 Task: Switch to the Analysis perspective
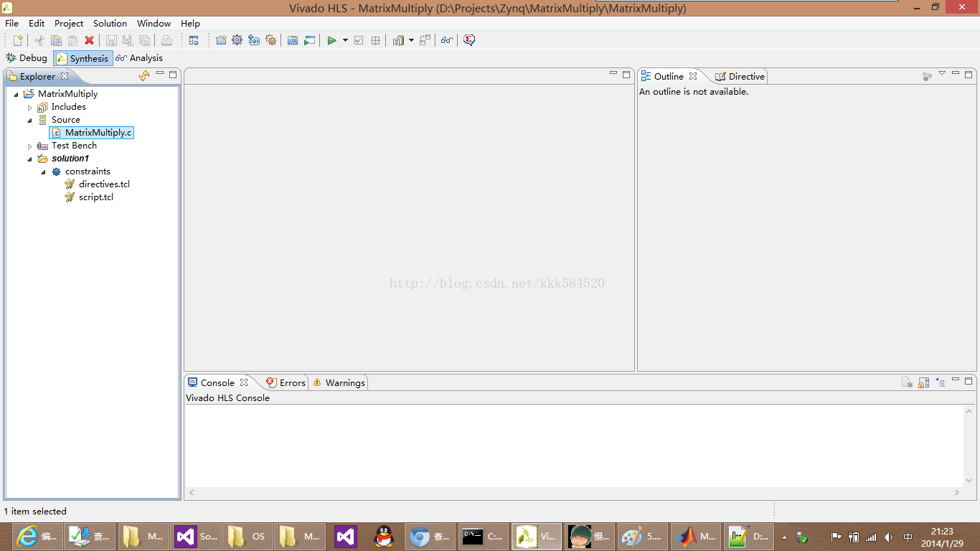click(139, 58)
